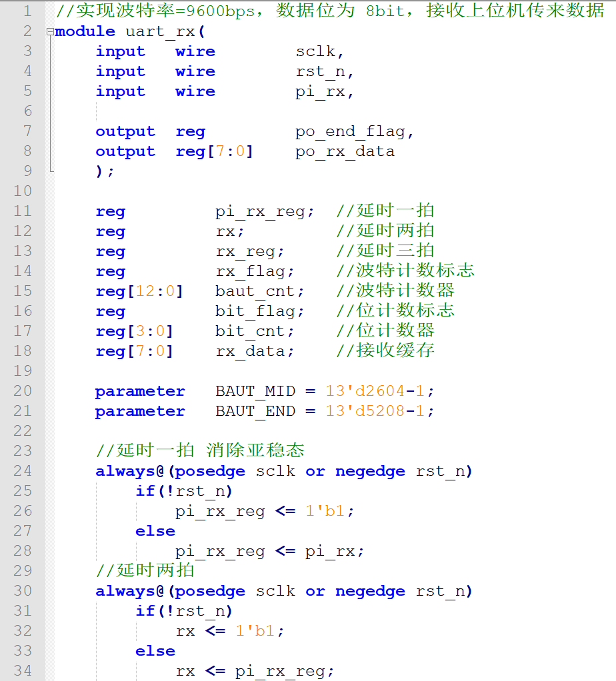
Task: Click the rx_flag register name
Action: click(x=255, y=272)
